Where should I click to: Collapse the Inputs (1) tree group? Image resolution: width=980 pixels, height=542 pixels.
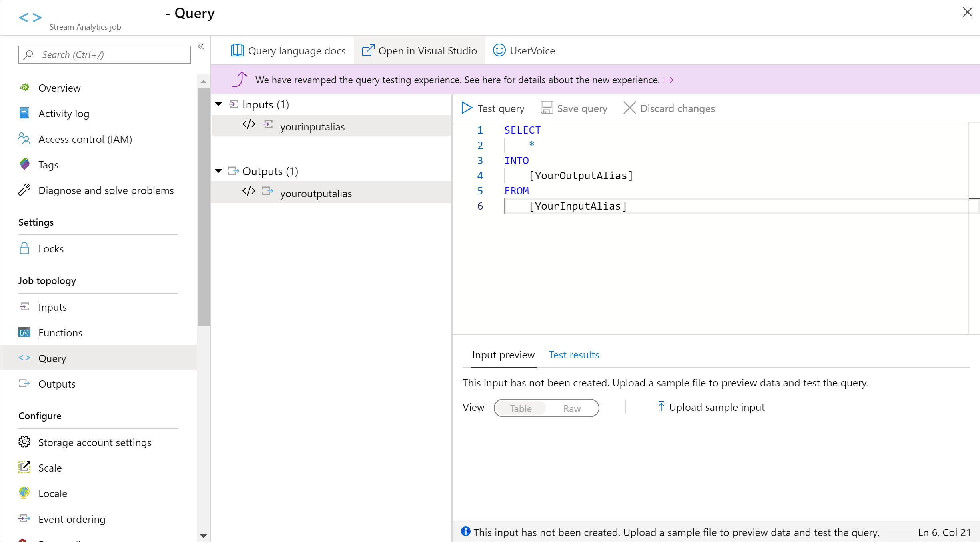[218, 104]
